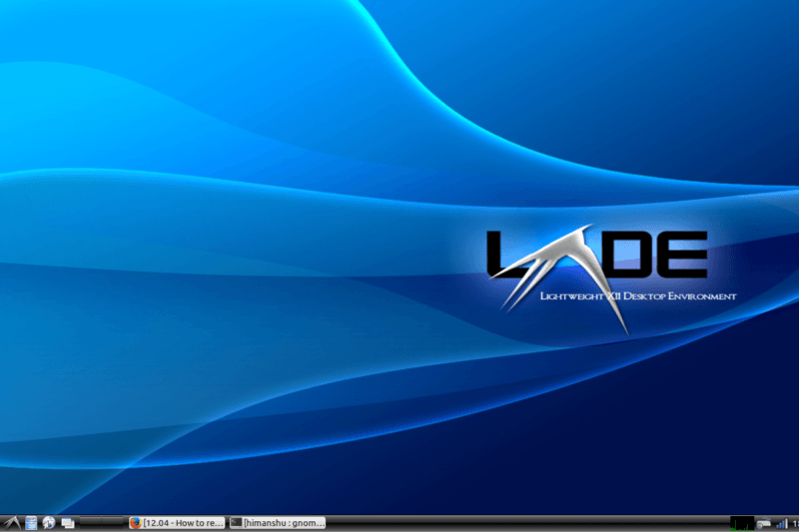
Task: Open the web browser launcher globe icon
Action: [x=49, y=523]
